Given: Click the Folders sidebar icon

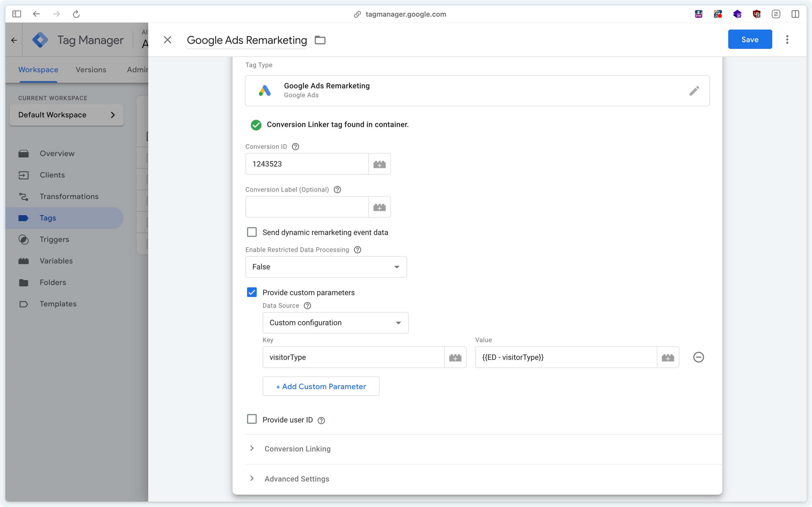Looking at the screenshot, I should [23, 282].
